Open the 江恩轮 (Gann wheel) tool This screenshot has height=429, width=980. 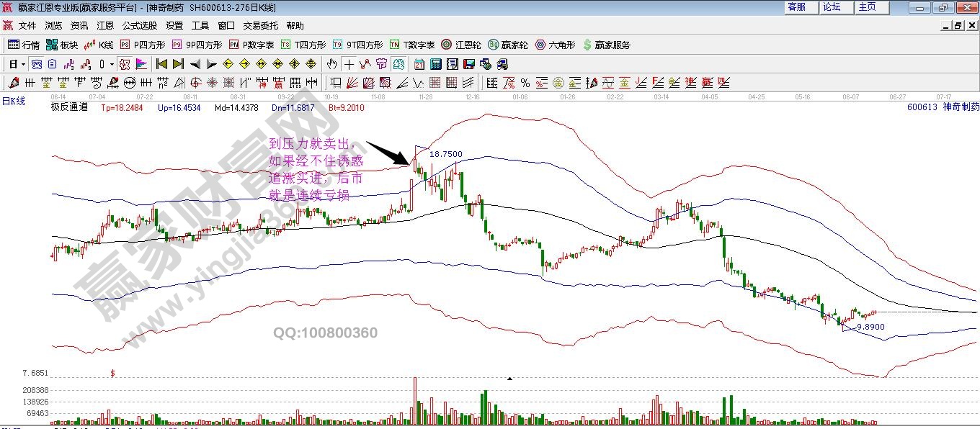pos(461,45)
